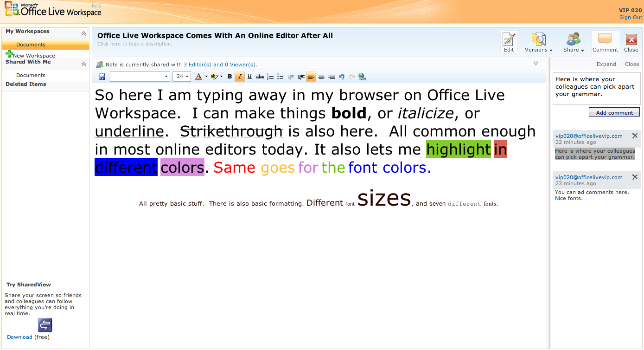Click the SharedView screen sharing icon
Viewport: 644px width, 350px height.
[45, 325]
